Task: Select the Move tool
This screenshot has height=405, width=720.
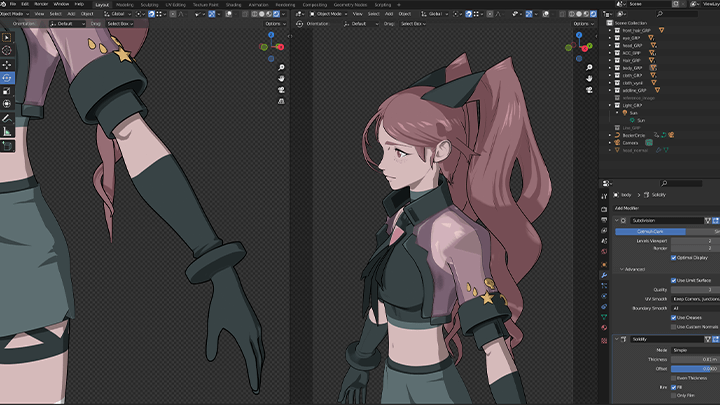Action: (6, 65)
